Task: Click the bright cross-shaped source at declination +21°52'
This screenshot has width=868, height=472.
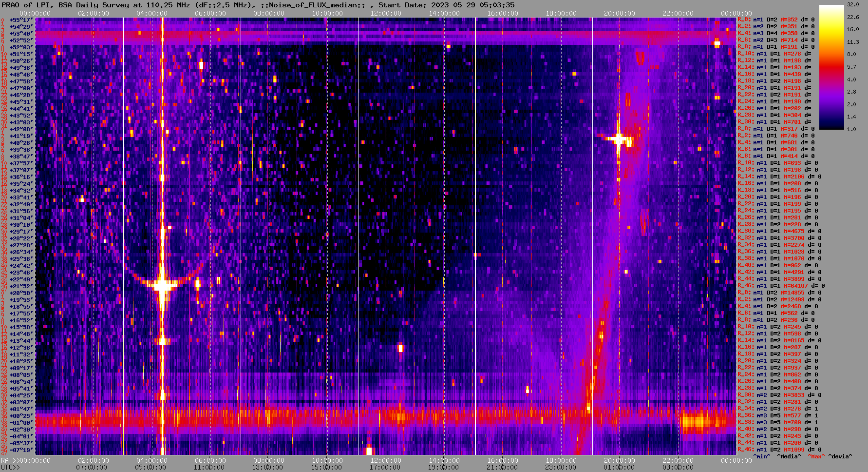Action: [162, 285]
